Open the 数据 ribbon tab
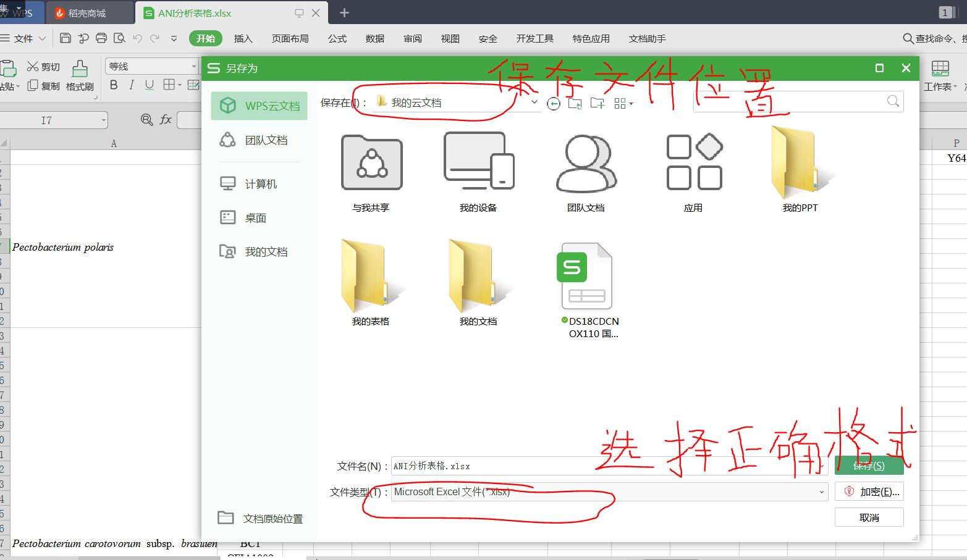The image size is (967, 560). tap(374, 38)
